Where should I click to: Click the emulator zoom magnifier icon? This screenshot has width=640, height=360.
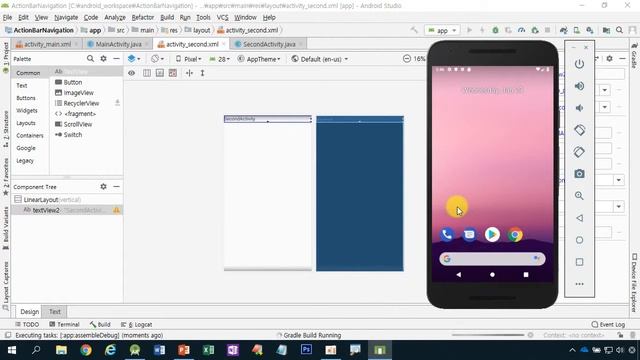click(x=579, y=196)
